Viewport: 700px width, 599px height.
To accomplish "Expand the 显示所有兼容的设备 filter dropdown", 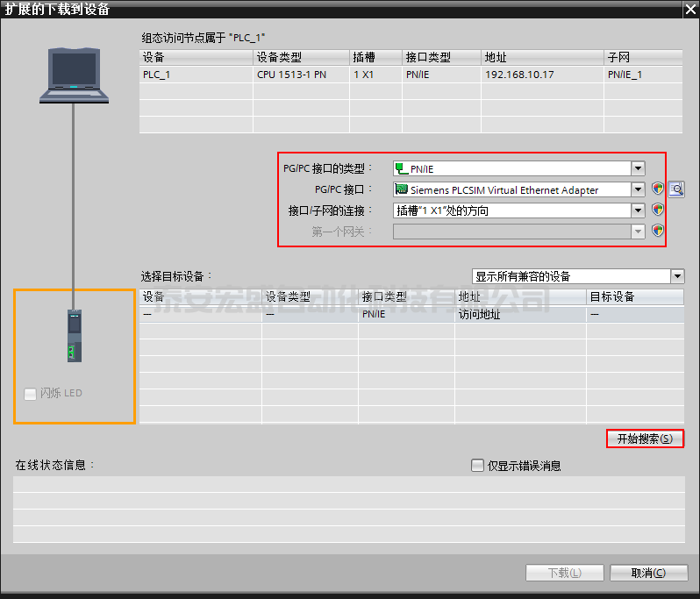I will click(676, 276).
